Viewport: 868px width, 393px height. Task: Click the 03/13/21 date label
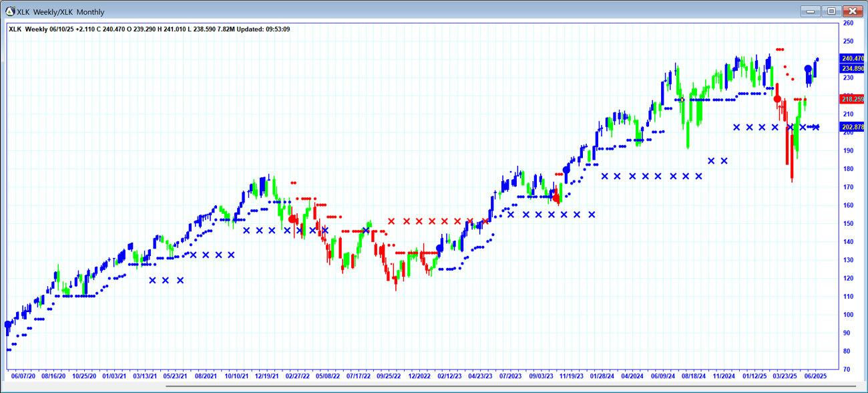(146, 376)
